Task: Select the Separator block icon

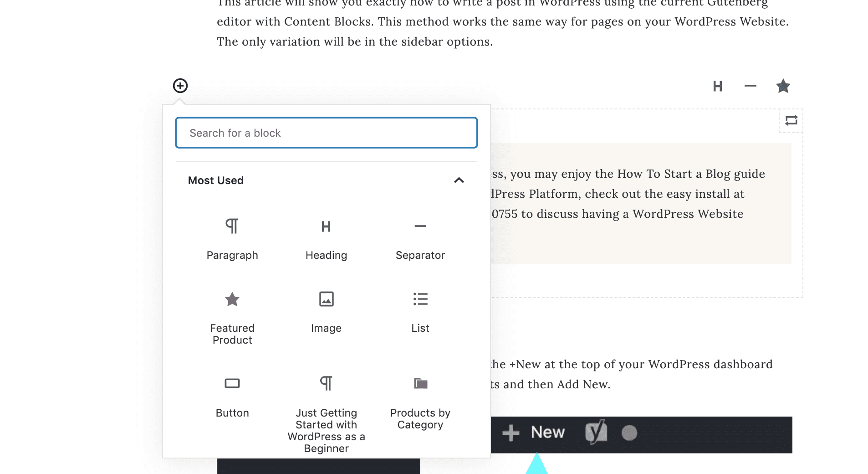Action: pos(420,226)
